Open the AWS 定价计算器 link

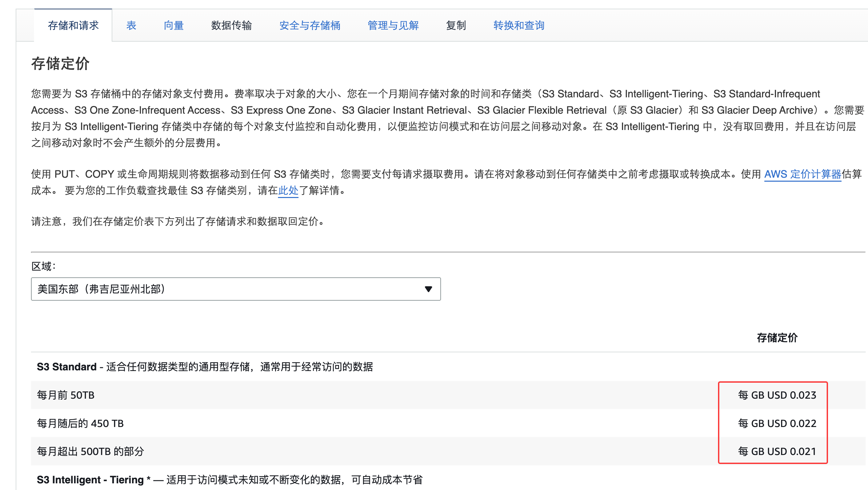(x=802, y=174)
